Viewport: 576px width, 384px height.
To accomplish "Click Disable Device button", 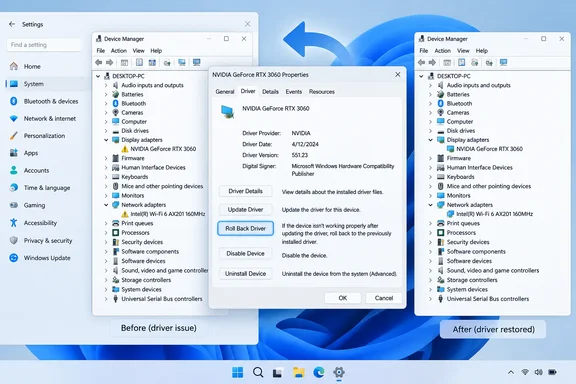I will coord(245,254).
